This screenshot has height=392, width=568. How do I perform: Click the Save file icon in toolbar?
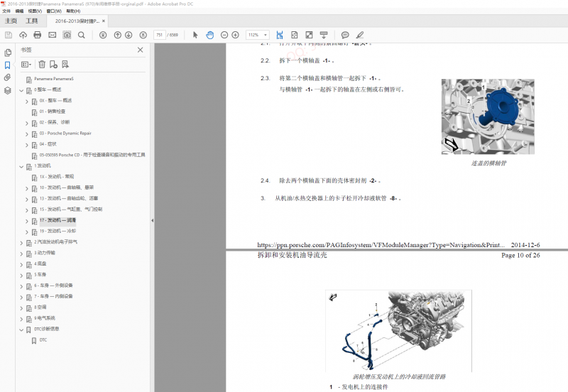click(x=9, y=35)
